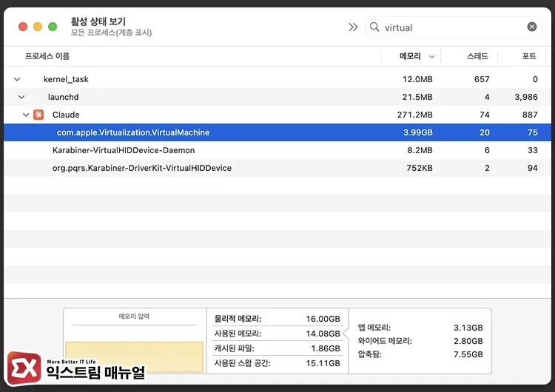Click the 모든 프로세스(계층 표시) subtitle
The image size is (555, 392).
(111, 33)
